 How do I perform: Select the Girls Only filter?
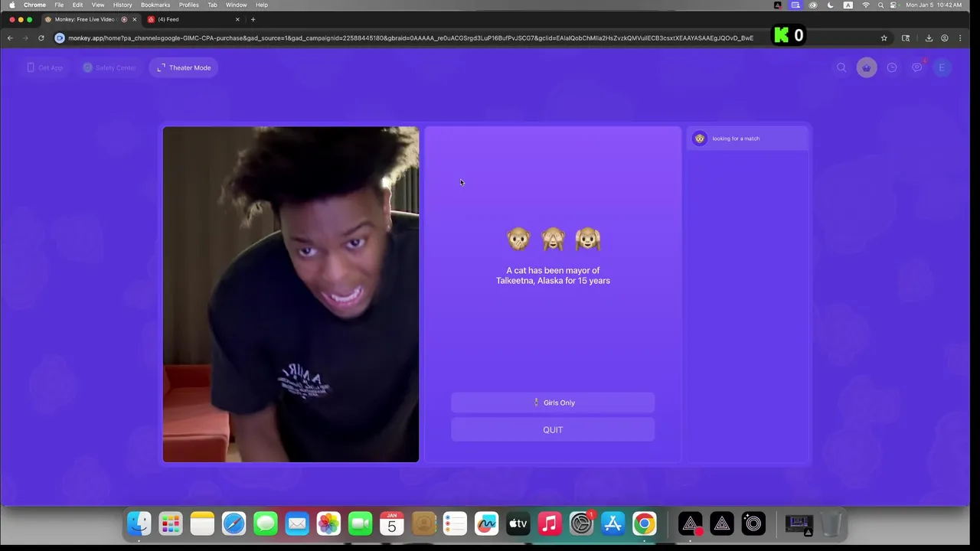pyautogui.click(x=553, y=403)
